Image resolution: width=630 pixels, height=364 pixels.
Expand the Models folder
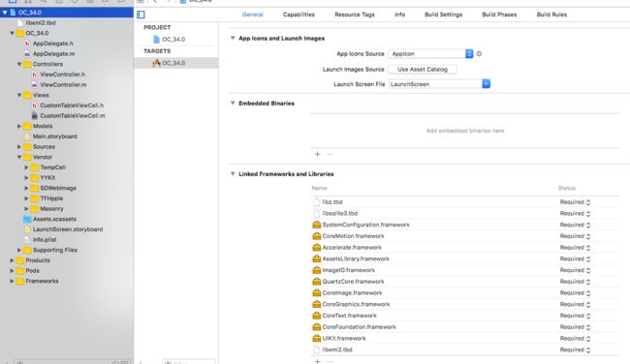point(18,126)
